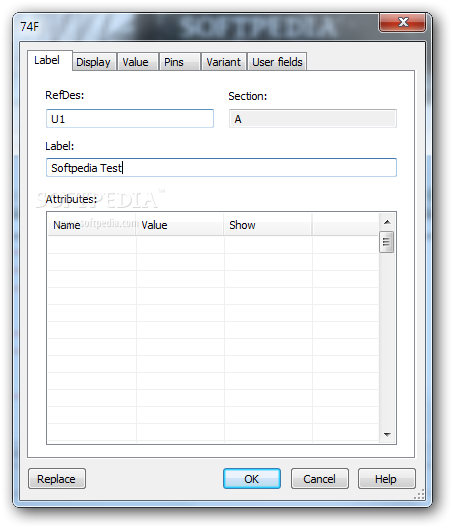The height and width of the screenshot is (528, 453).
Task: Click the Replace button
Action: click(57, 478)
